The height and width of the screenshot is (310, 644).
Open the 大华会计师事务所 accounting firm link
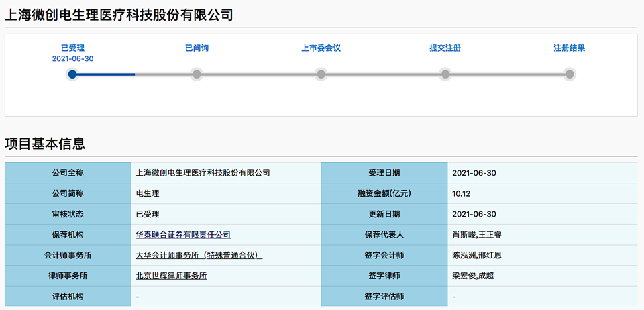[x=199, y=256]
